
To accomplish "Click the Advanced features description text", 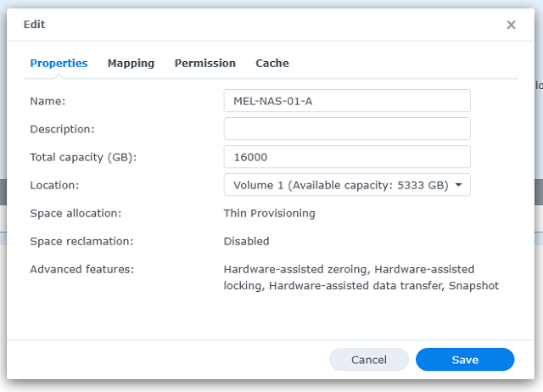I will (x=361, y=277).
